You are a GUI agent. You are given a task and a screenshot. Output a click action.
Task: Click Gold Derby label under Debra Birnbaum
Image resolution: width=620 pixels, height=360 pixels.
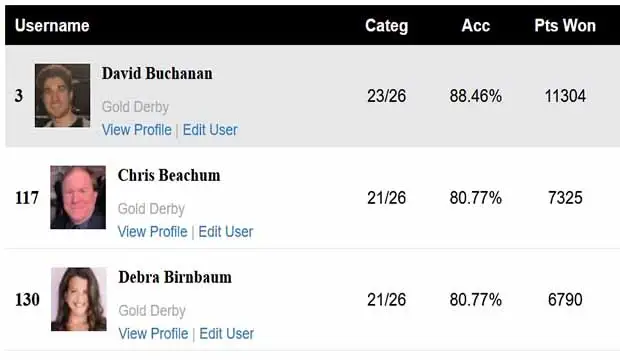pyautogui.click(x=152, y=311)
